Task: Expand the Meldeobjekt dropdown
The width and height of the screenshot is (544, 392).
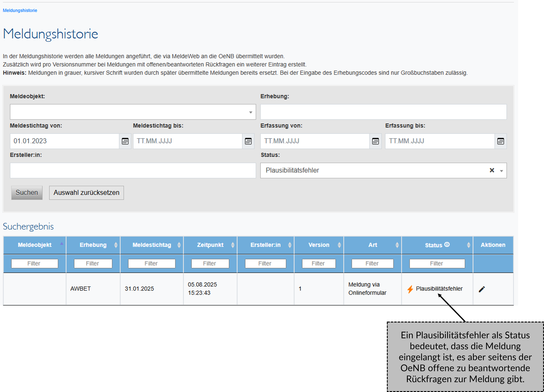Action: (x=250, y=112)
